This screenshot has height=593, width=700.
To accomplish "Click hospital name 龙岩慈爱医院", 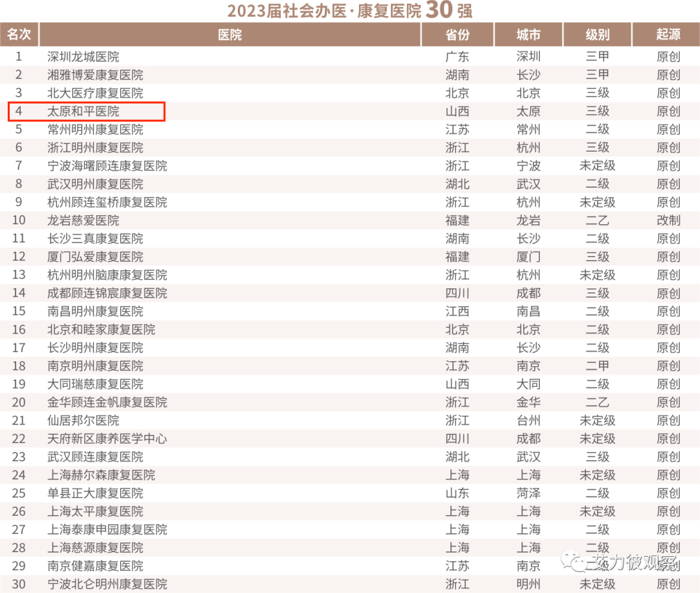I will (x=84, y=220).
